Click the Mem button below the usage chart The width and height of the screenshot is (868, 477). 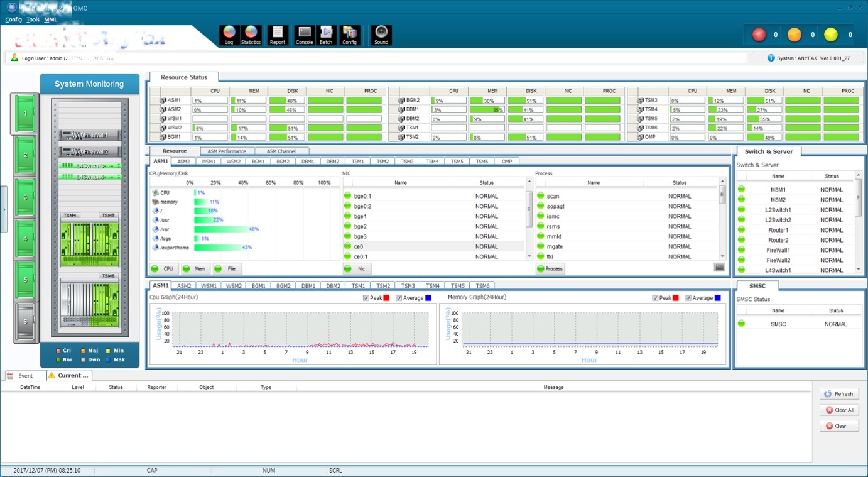[x=195, y=268]
